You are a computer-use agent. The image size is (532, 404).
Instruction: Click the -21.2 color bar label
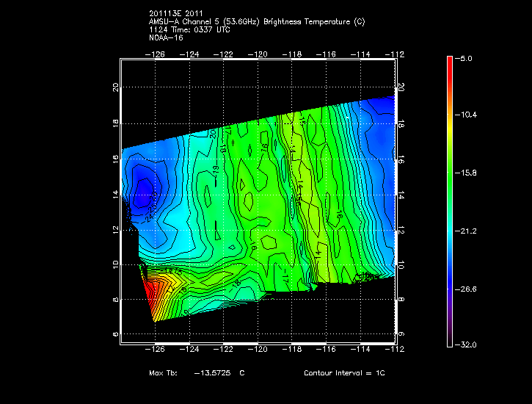[467, 231]
